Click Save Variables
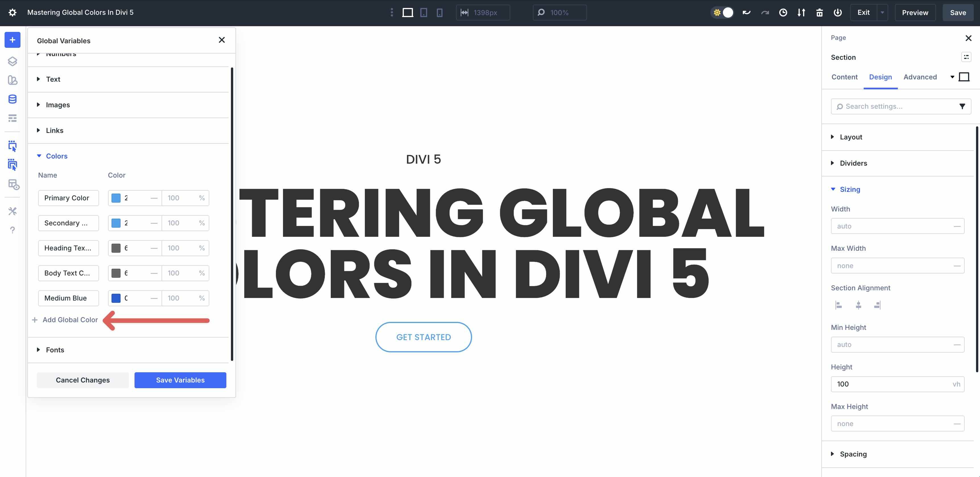 [x=180, y=380]
